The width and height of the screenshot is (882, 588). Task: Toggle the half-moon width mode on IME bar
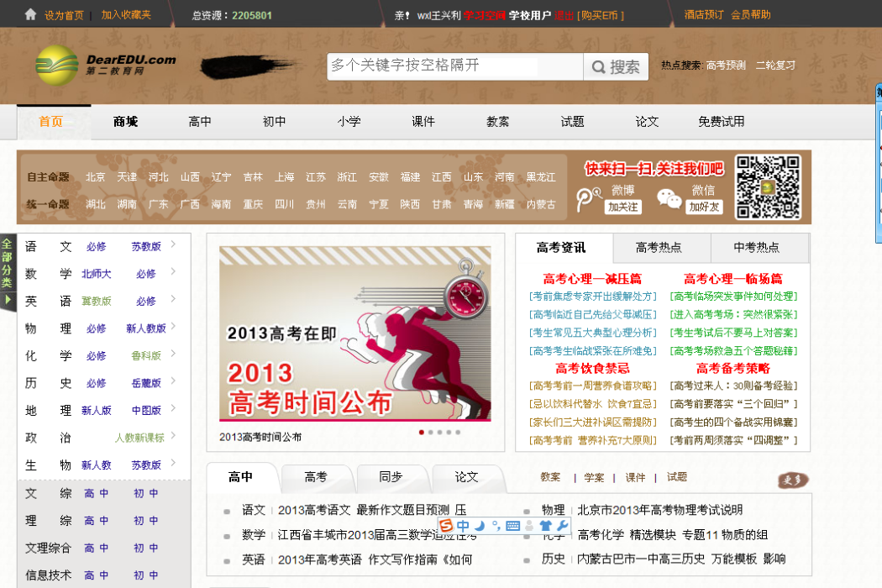point(480,526)
